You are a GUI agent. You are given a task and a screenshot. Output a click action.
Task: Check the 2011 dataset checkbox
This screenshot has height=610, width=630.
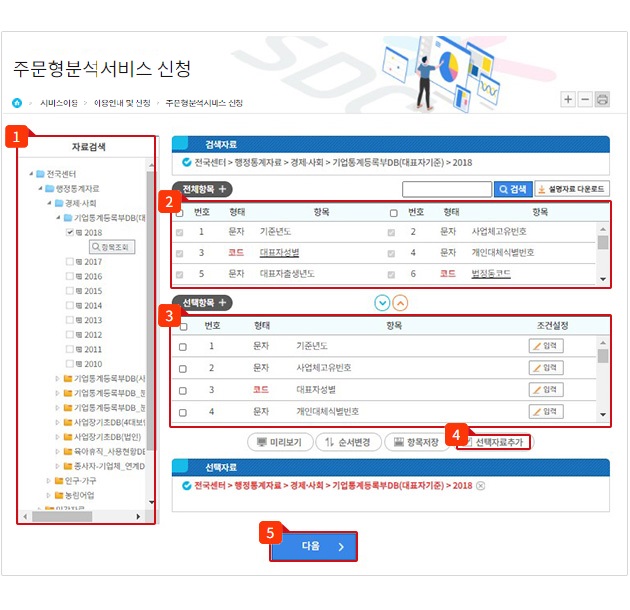tap(70, 349)
